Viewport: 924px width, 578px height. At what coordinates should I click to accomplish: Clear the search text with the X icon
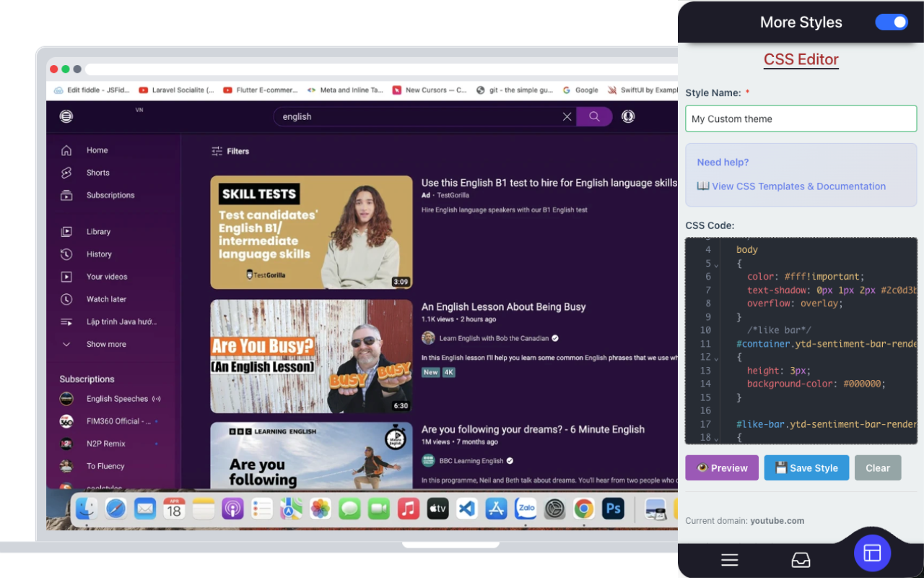click(567, 116)
